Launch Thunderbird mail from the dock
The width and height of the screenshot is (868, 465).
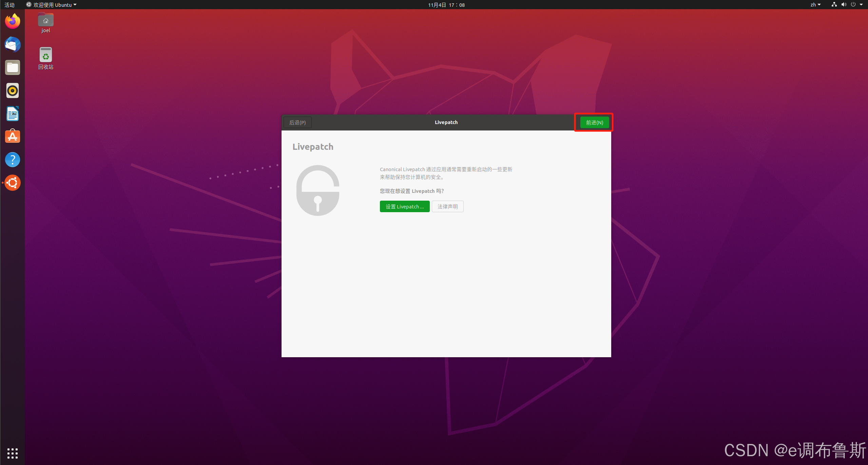click(x=13, y=44)
